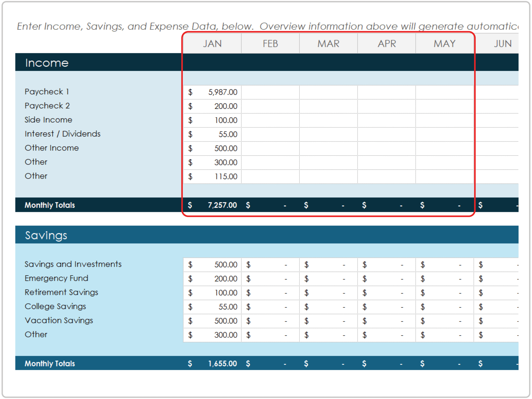Select the FEB column header
Screen dimensions: 532x399
tap(270, 43)
